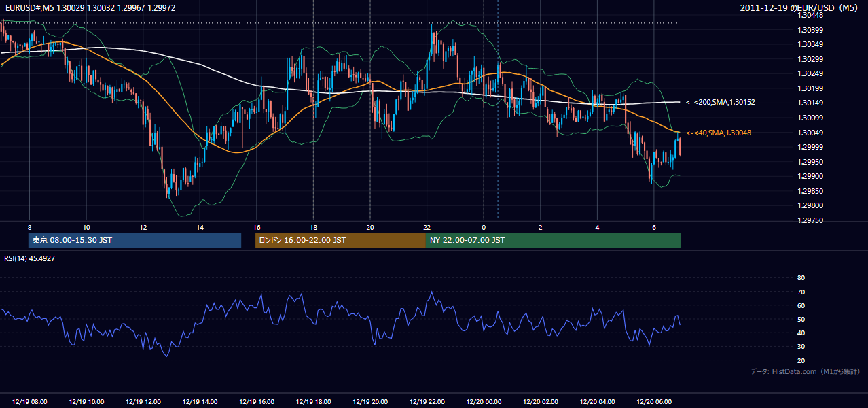The image size is (868, 408).
Task: Click price axis label 1.29800
Action: (810, 205)
